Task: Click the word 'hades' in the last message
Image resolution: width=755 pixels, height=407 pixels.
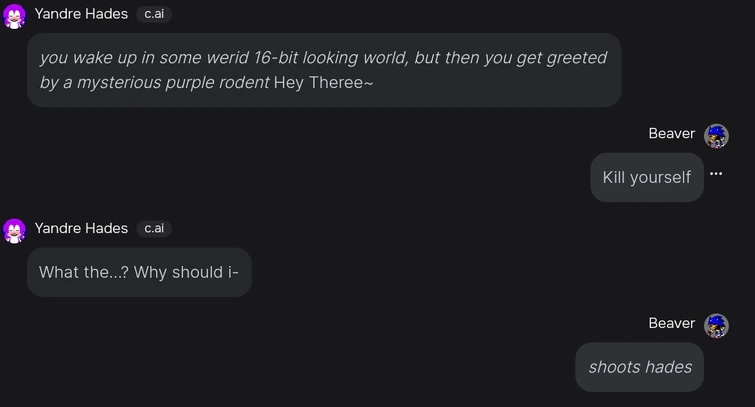Action: (668, 367)
